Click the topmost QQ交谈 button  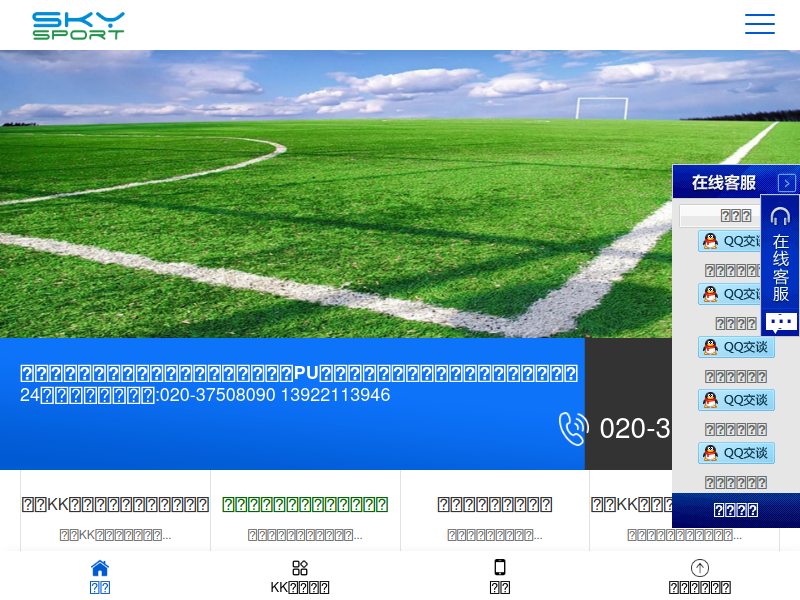coord(736,241)
